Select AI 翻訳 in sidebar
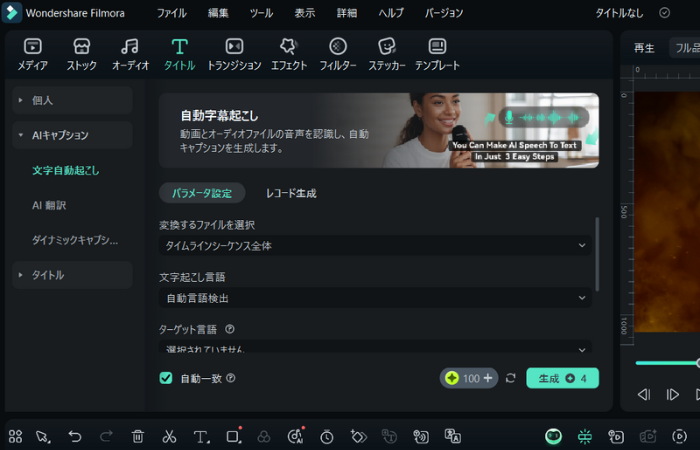 (x=49, y=205)
